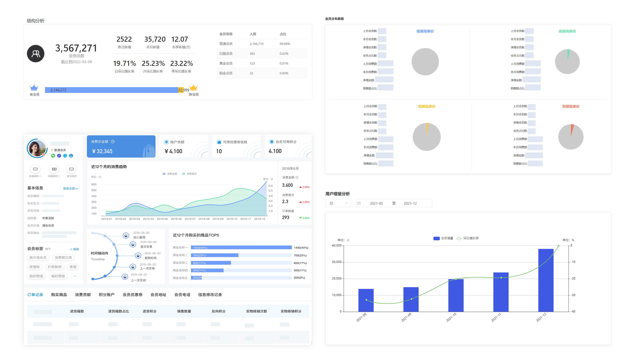The image size is (644, 361).
Task: Click the 2021-12 bar in user growth chart
Action: 546,280
